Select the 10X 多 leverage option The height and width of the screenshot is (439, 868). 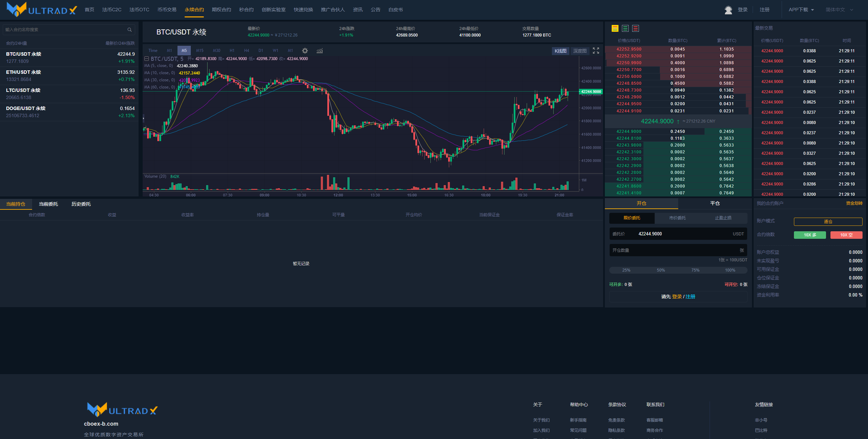810,235
